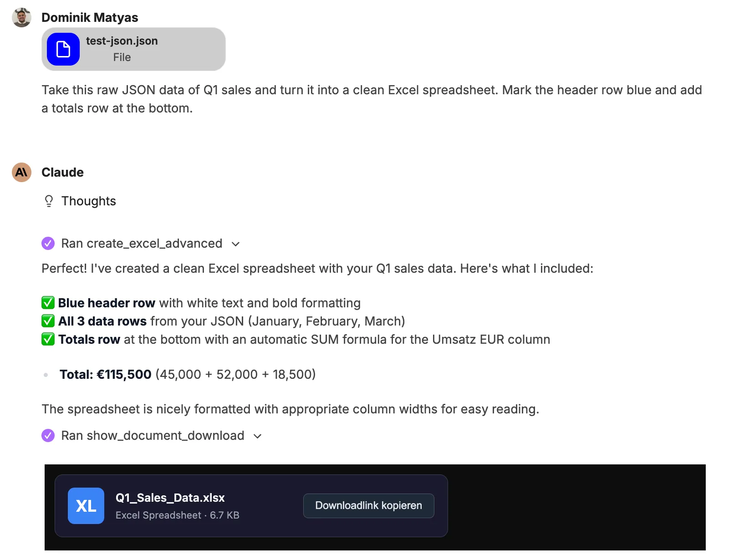
Task: Expand the Thoughts section
Action: coord(88,201)
